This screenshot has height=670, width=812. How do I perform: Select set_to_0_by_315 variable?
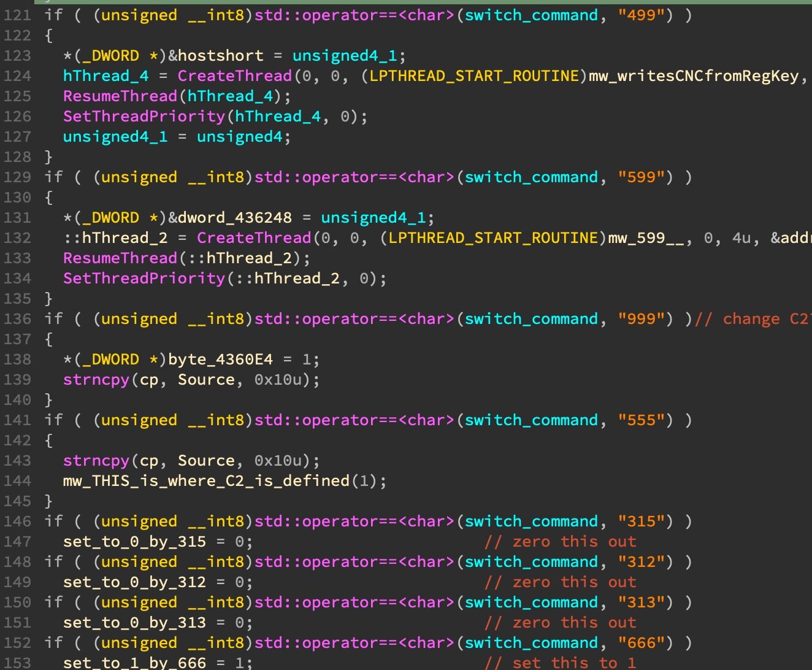pos(134,542)
